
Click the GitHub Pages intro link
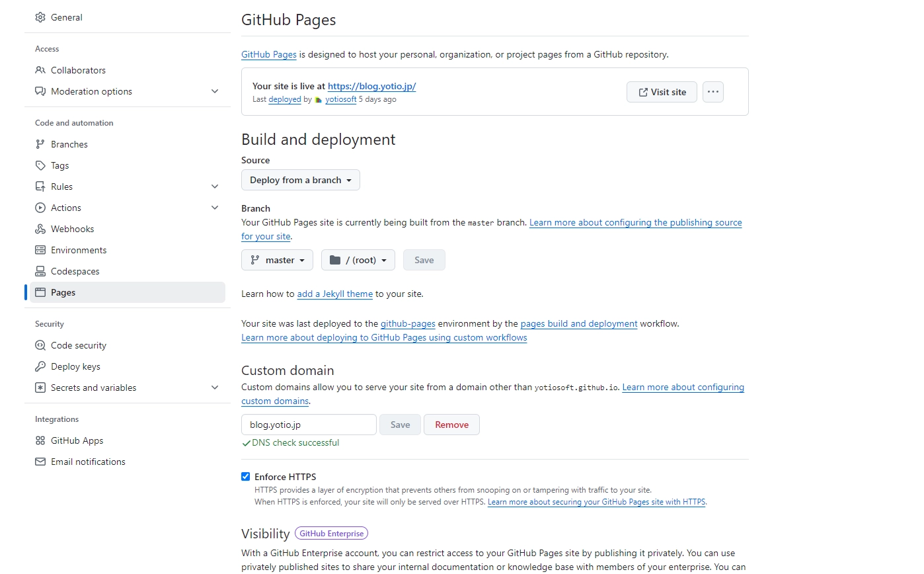(x=269, y=54)
